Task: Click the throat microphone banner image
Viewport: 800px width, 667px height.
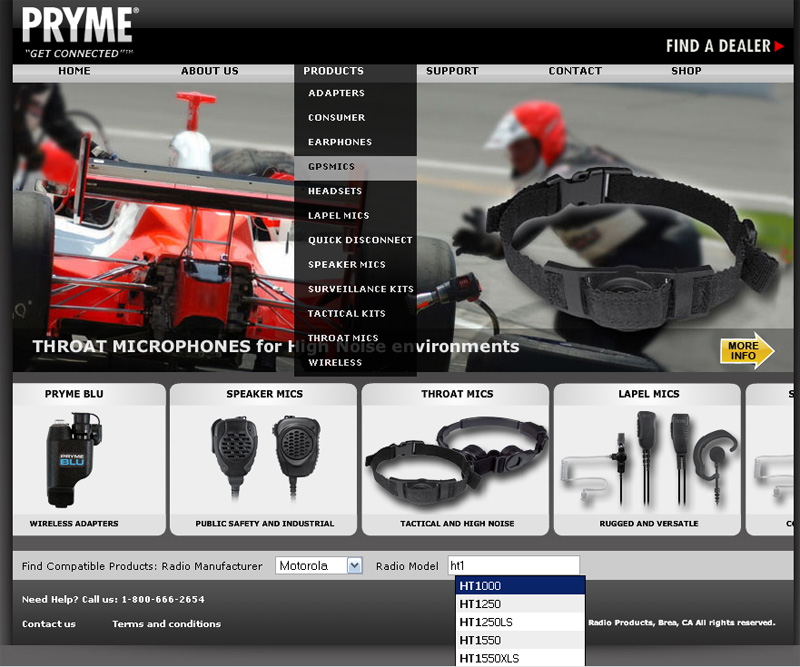Action: coord(631,248)
